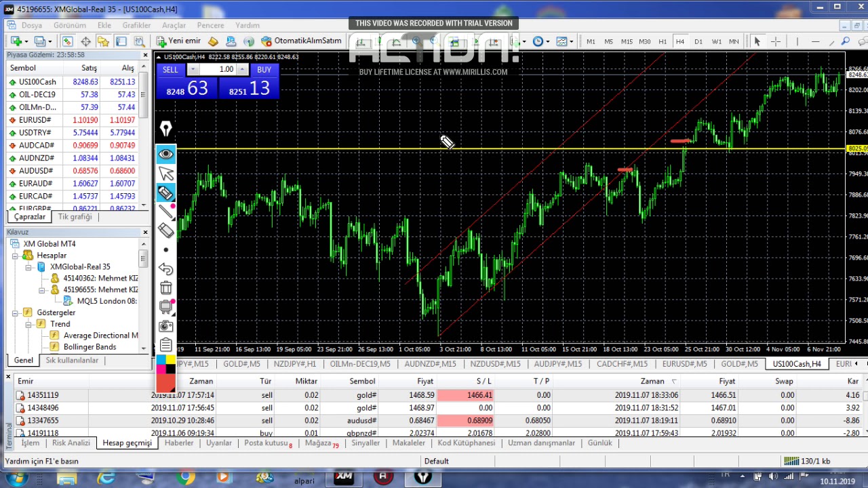
Task: Open the new chart dropdown icon
Action: [x=18, y=41]
